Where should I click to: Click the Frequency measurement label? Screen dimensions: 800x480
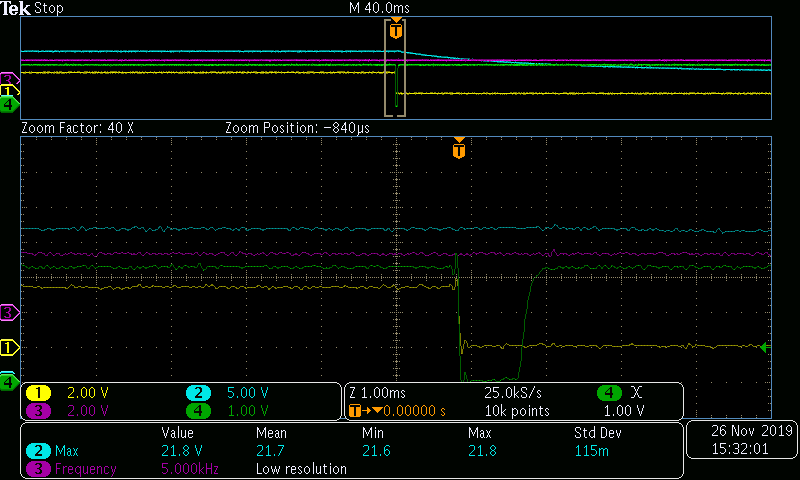point(86,469)
